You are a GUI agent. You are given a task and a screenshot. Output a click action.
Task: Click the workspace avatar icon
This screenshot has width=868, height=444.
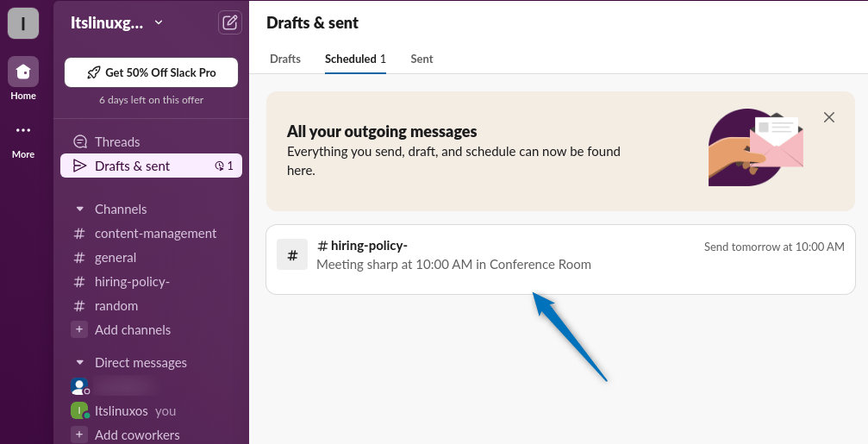[23, 23]
